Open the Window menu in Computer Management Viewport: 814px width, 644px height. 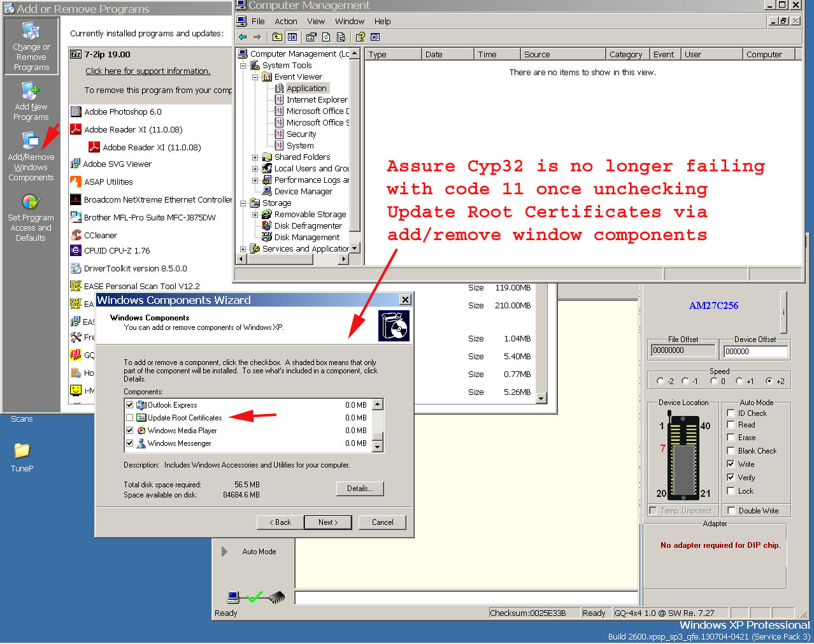pyautogui.click(x=350, y=21)
